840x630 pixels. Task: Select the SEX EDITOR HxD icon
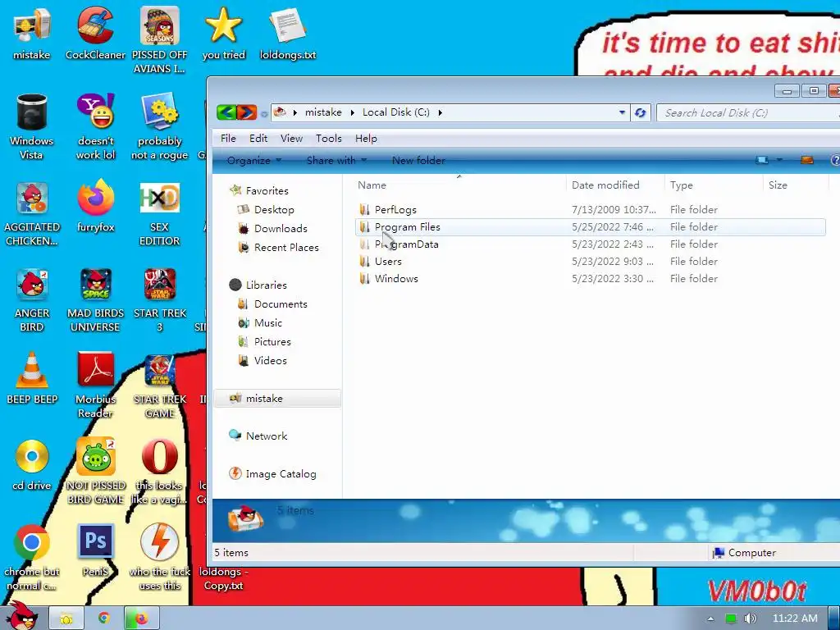(160, 214)
